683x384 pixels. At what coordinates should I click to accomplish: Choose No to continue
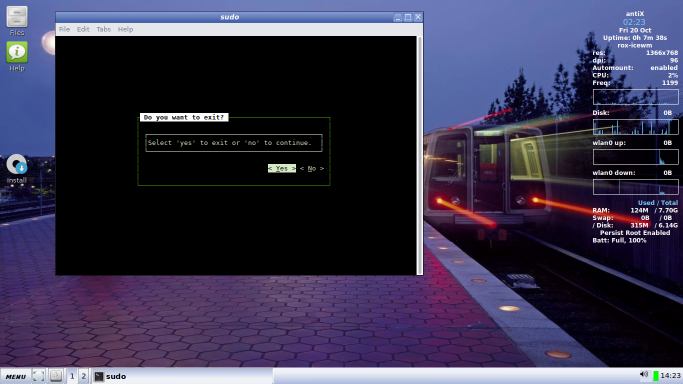pos(312,168)
